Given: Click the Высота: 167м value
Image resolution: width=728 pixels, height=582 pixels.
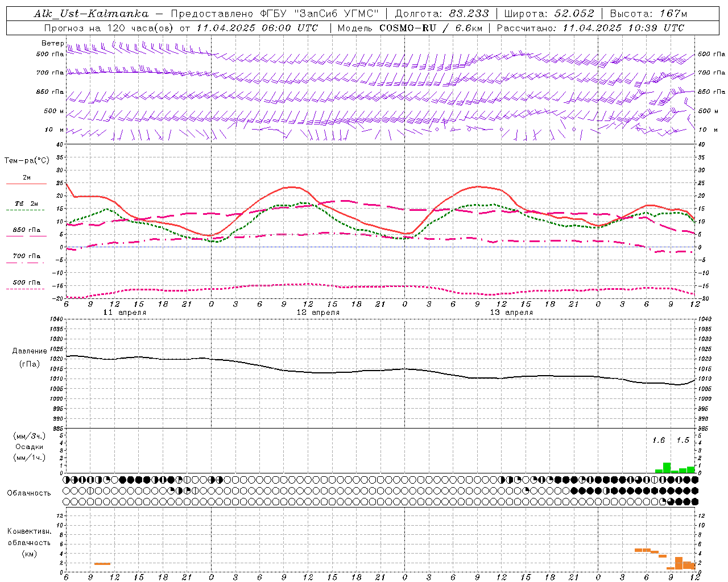Looking at the screenshot, I should pos(648,14).
